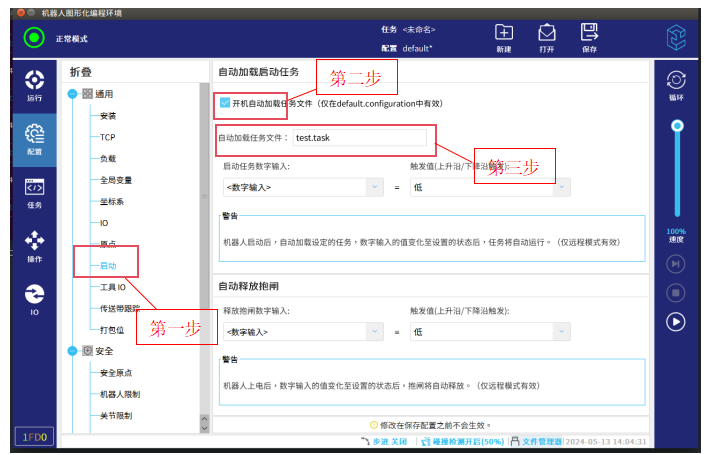Image resolution: width=707 pixels, height=455 pixels.
Task: Toggle 步进 step mode in status bar
Action: click(384, 441)
